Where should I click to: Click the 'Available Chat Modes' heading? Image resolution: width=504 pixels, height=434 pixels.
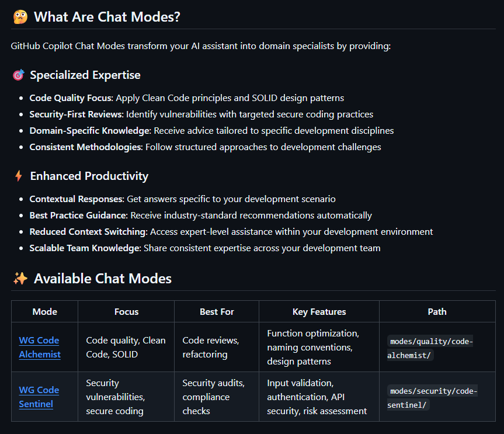pyautogui.click(x=103, y=279)
